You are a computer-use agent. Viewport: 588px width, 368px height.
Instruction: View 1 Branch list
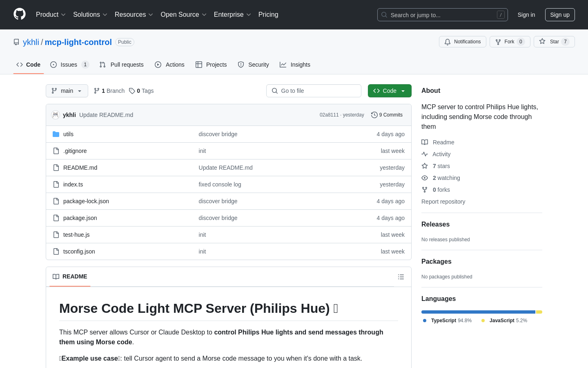[x=109, y=91]
